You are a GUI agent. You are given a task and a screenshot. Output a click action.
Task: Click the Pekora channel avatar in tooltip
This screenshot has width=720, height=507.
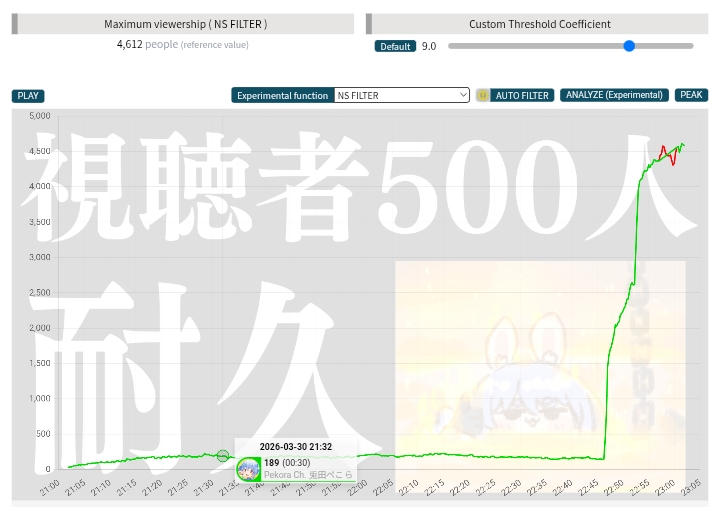click(x=248, y=469)
